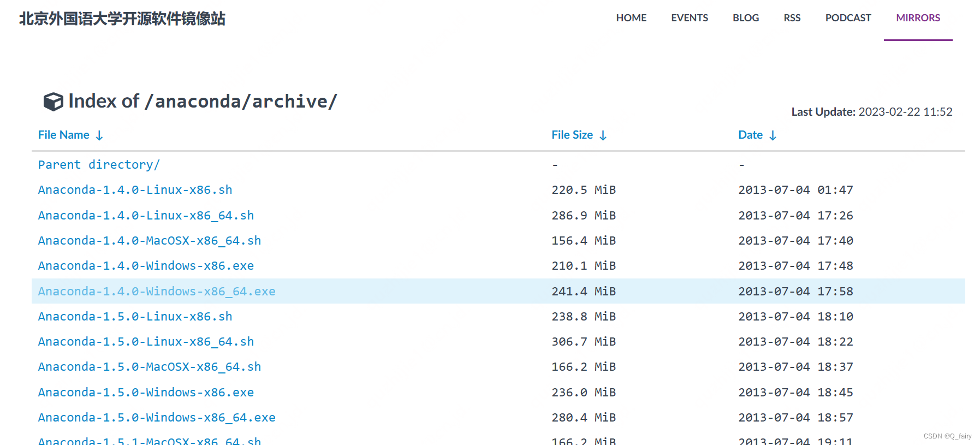Image resolution: width=980 pixels, height=445 pixels.
Task: Click the date 2013-07-04 18:57
Action: 795,418
